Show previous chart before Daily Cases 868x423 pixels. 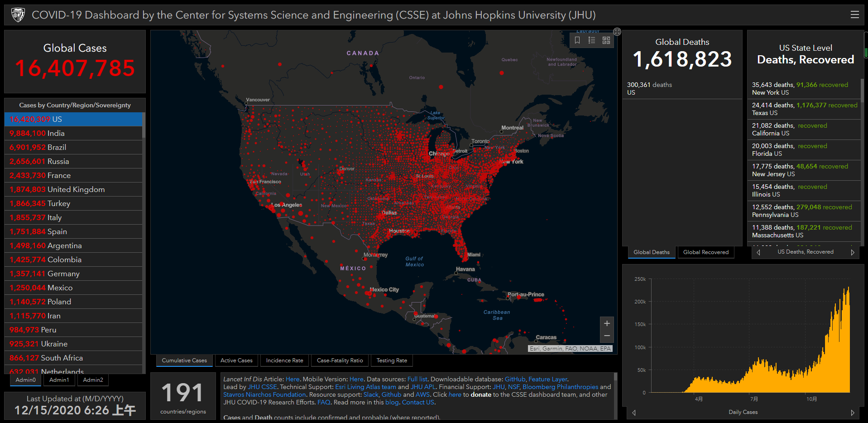click(634, 413)
